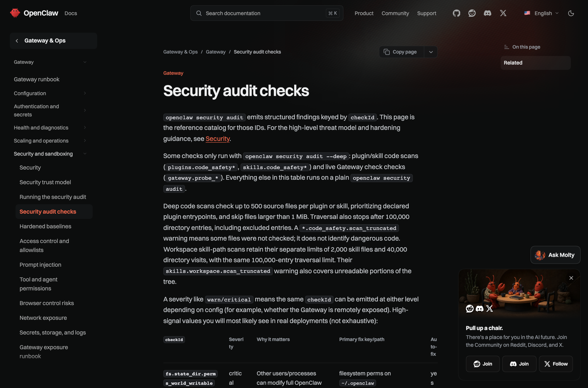Click the On this page list icon
Viewport: 588px width, 388px height.
[506, 47]
